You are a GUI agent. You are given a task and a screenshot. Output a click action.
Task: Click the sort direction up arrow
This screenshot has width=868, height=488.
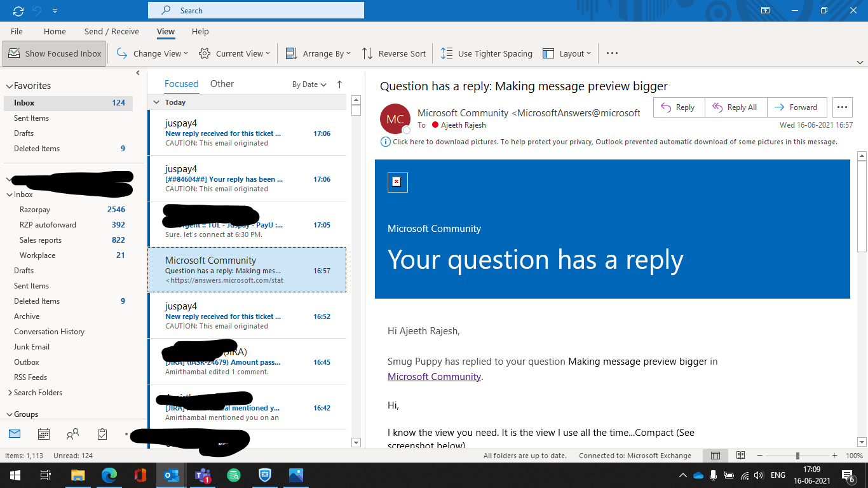[x=339, y=85]
